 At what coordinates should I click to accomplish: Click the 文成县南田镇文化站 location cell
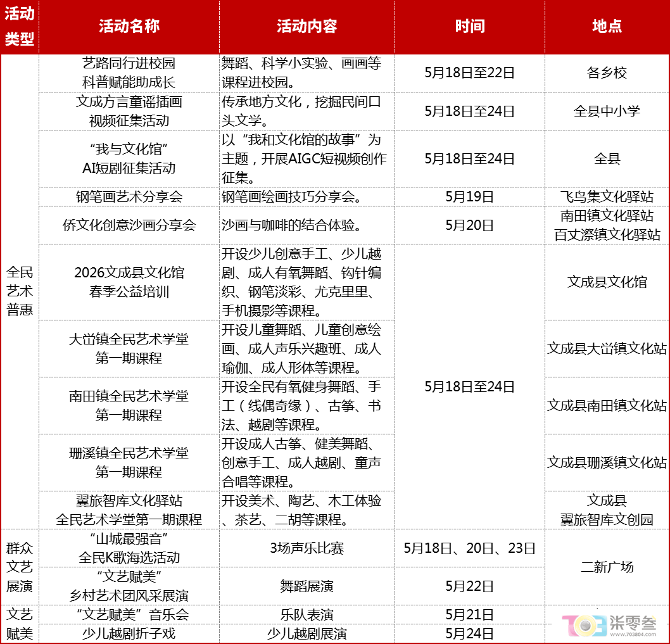[x=607, y=405]
